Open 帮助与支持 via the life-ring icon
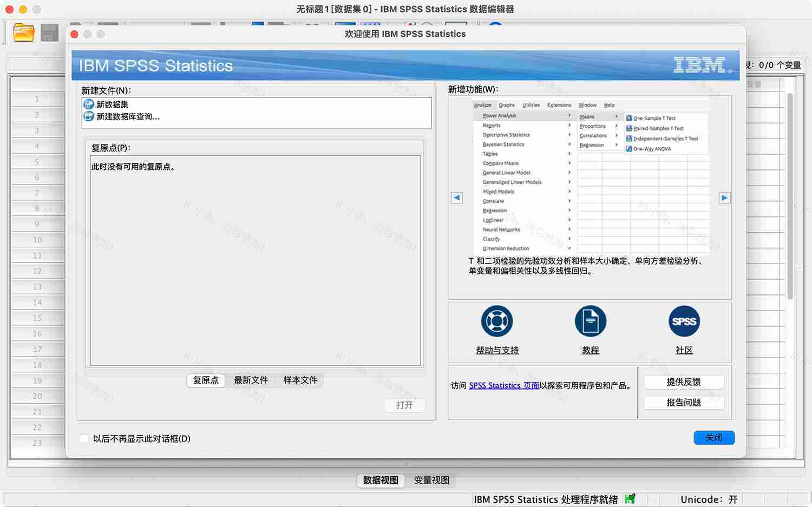 (x=496, y=321)
